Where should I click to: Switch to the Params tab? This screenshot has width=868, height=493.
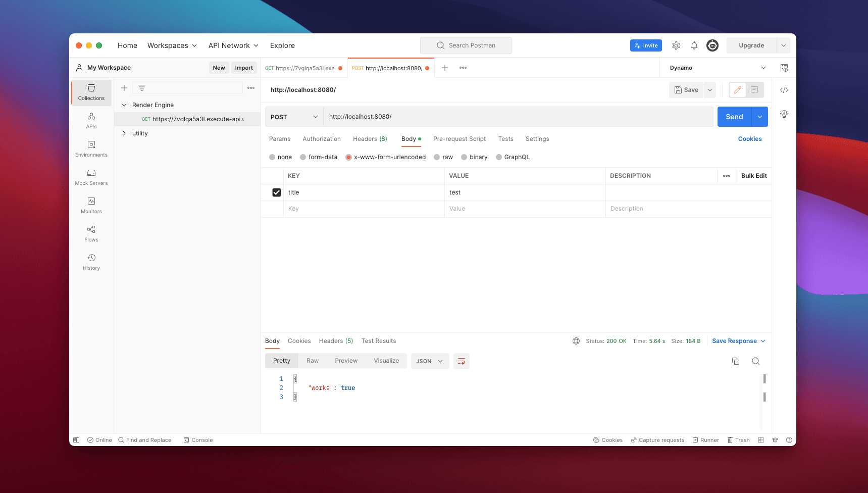click(x=280, y=139)
